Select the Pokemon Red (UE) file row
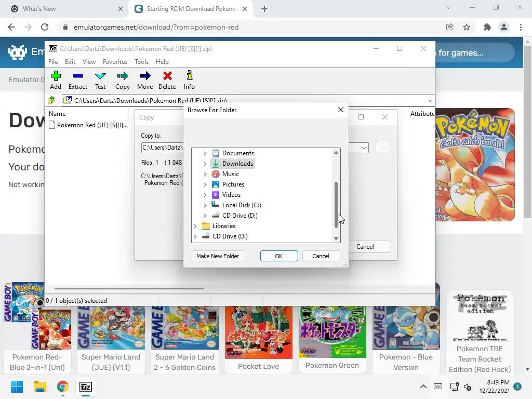Image resolution: width=532 pixels, height=399 pixels. (x=88, y=125)
